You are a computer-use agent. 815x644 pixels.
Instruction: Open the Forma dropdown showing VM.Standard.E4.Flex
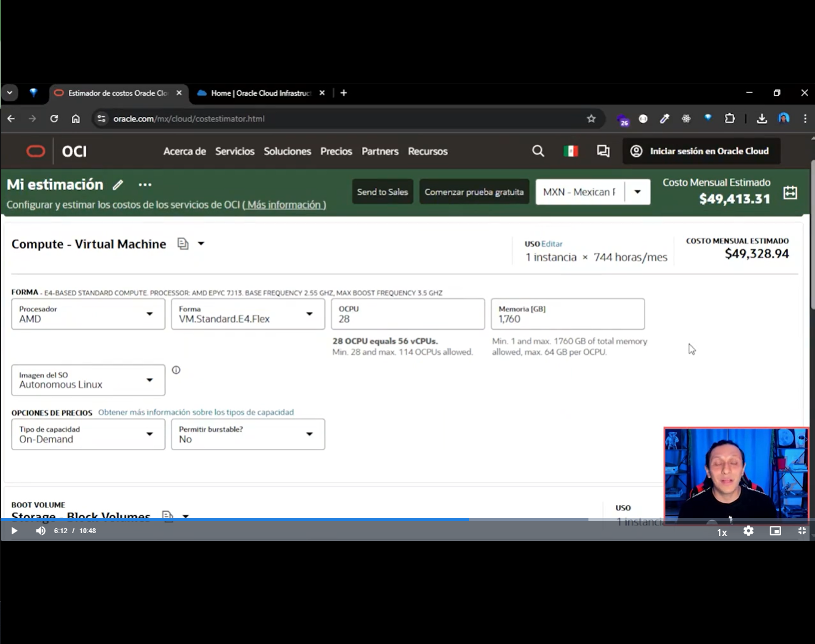pos(248,314)
